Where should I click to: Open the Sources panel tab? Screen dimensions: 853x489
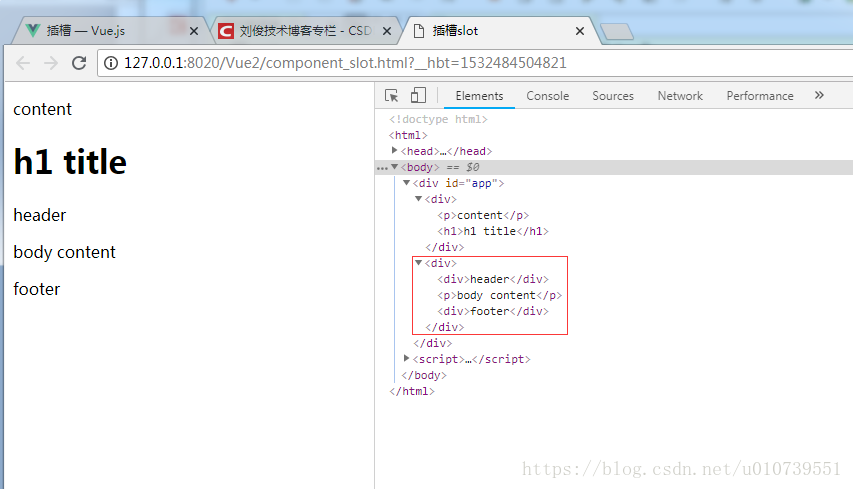[613, 96]
